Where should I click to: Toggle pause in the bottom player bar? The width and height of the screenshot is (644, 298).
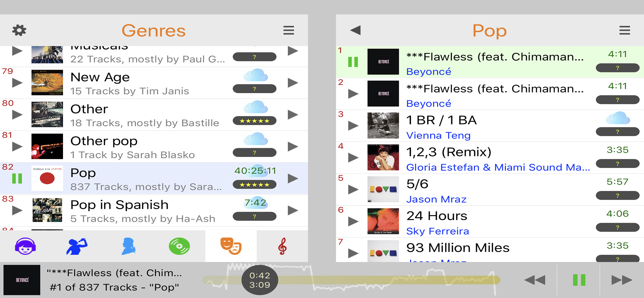579,280
